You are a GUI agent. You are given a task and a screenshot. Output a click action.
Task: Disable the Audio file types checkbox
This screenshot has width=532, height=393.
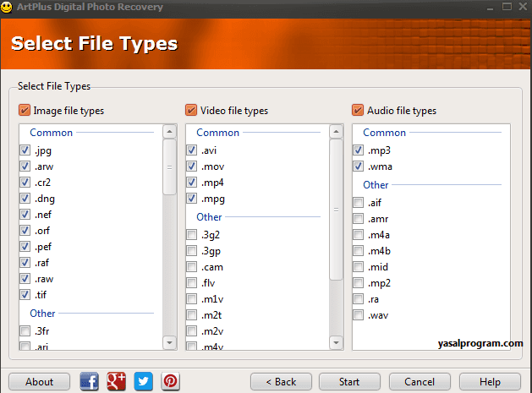pyautogui.click(x=358, y=110)
